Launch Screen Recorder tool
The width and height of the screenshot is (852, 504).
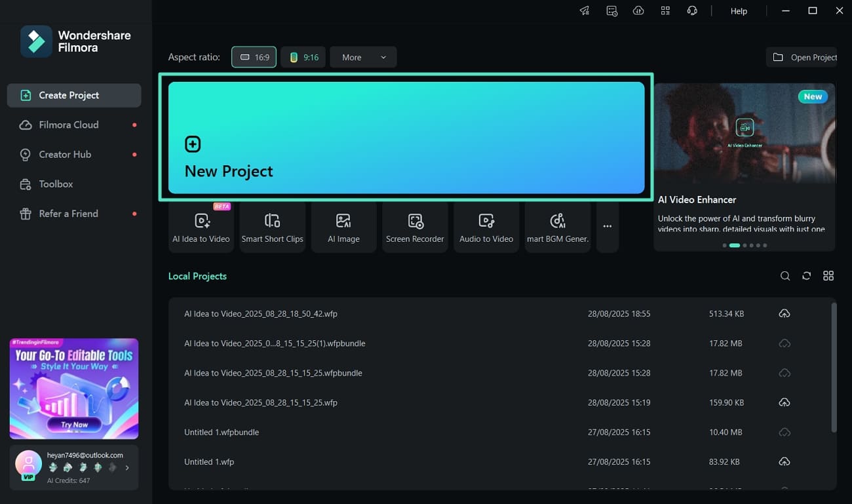[x=415, y=227]
